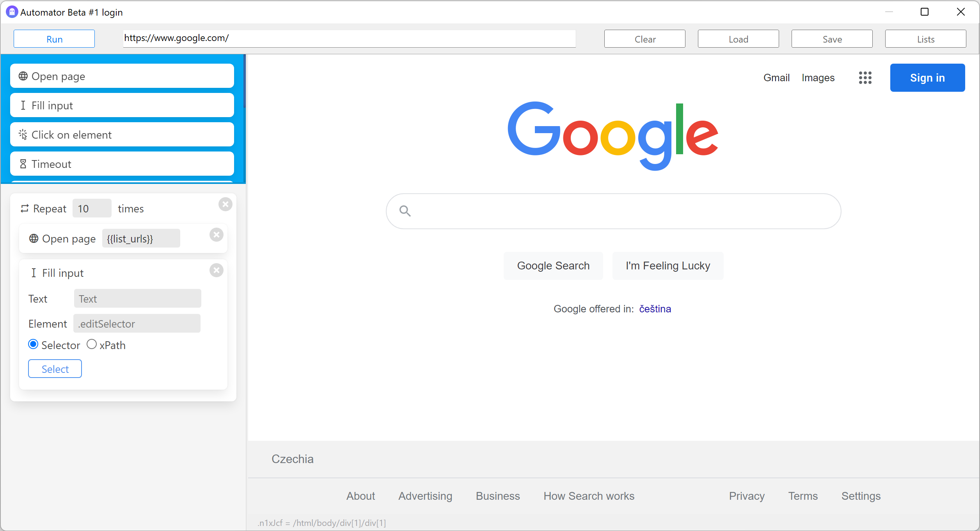Choose the xPath radio option
The height and width of the screenshot is (531, 980).
tap(92, 344)
